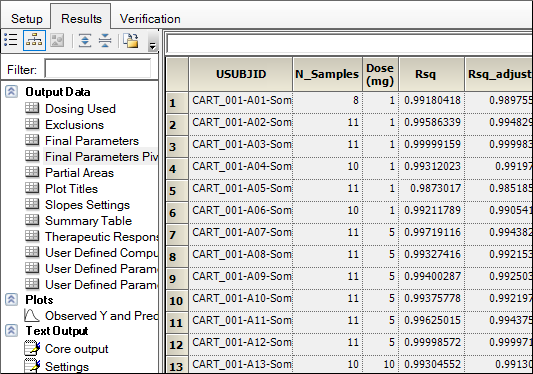This screenshot has width=533, height=374.
Task: Open the Summary Table item
Action: click(x=88, y=220)
